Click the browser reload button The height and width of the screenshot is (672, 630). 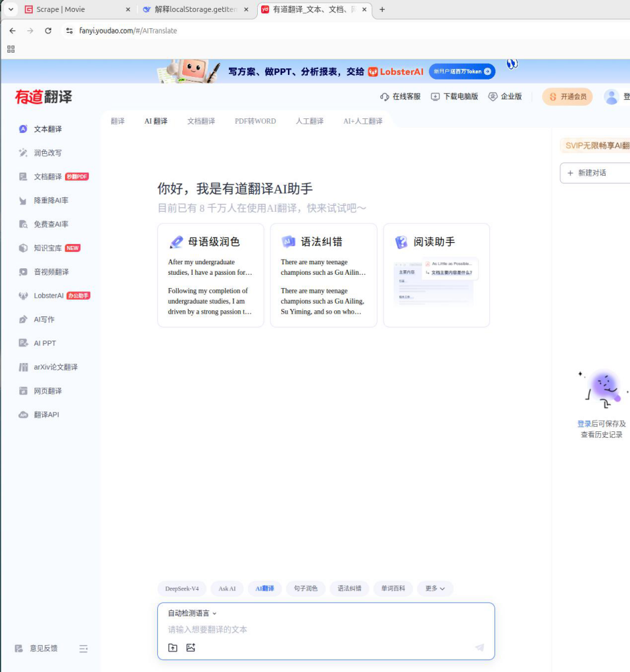click(48, 30)
